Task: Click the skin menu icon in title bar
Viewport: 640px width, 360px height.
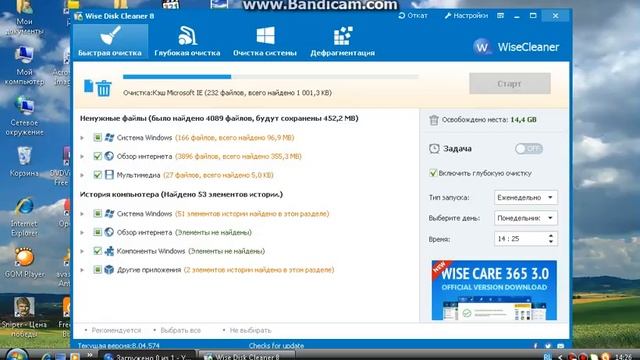Action: coord(500,16)
